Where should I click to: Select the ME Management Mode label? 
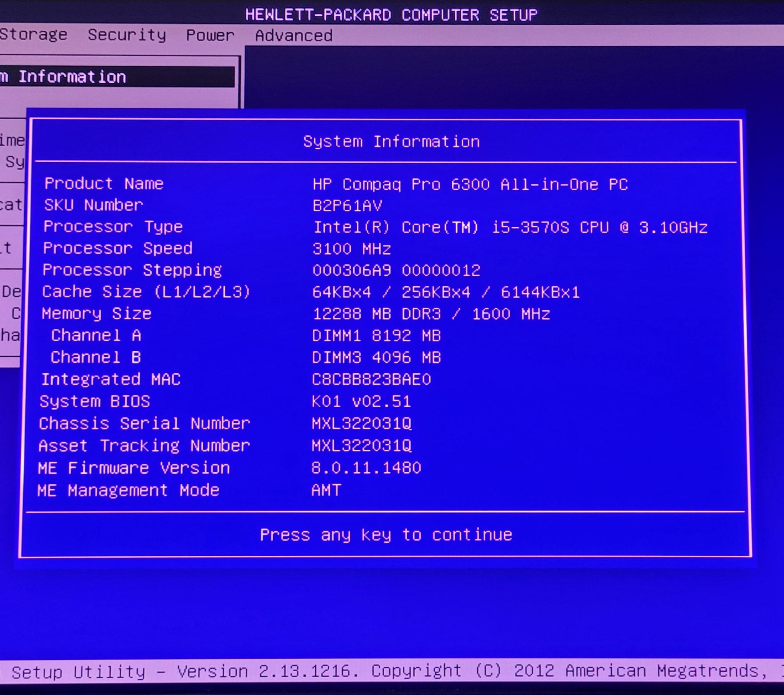129,491
